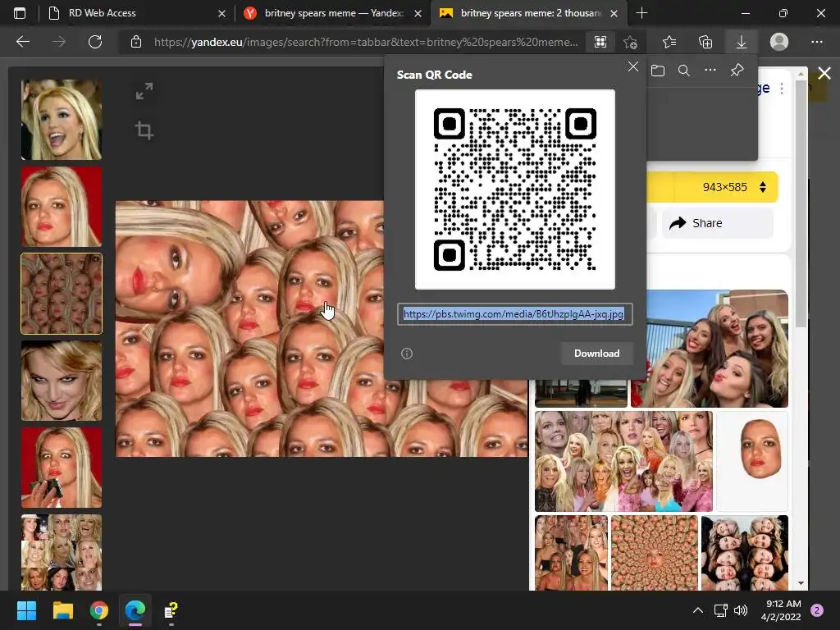Open the large blonde collage result
The height and width of the screenshot is (630, 840).
click(623, 461)
